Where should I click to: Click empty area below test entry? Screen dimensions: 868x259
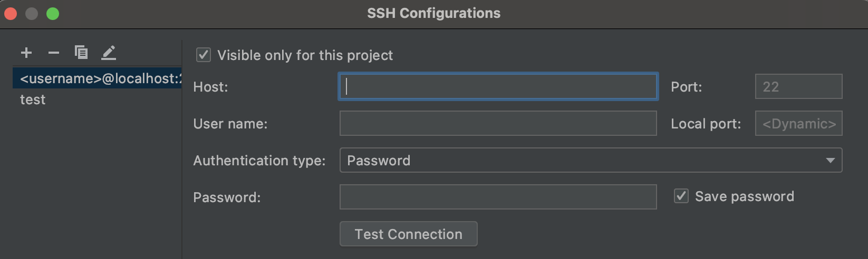pos(95,184)
